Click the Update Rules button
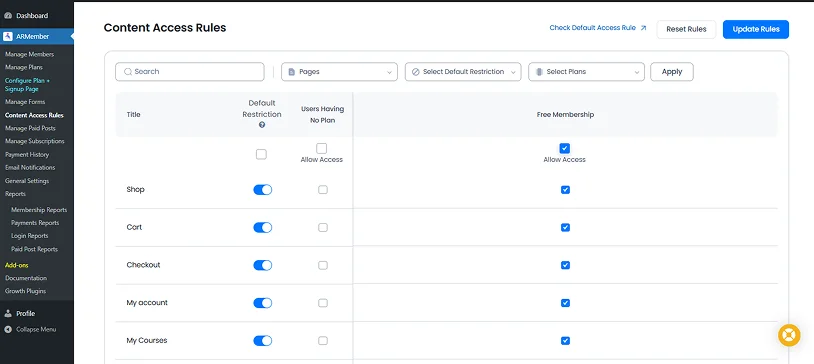Screen dimensions: 814x364 (756, 30)
